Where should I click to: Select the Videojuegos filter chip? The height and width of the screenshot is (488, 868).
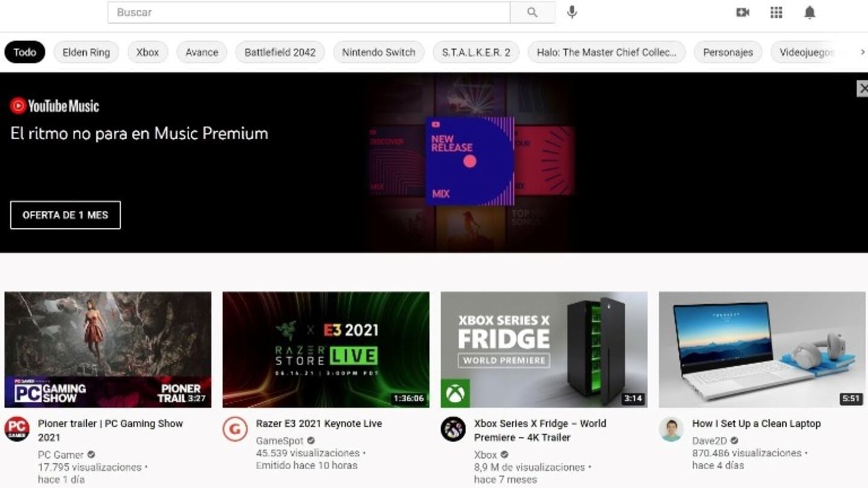[807, 52]
